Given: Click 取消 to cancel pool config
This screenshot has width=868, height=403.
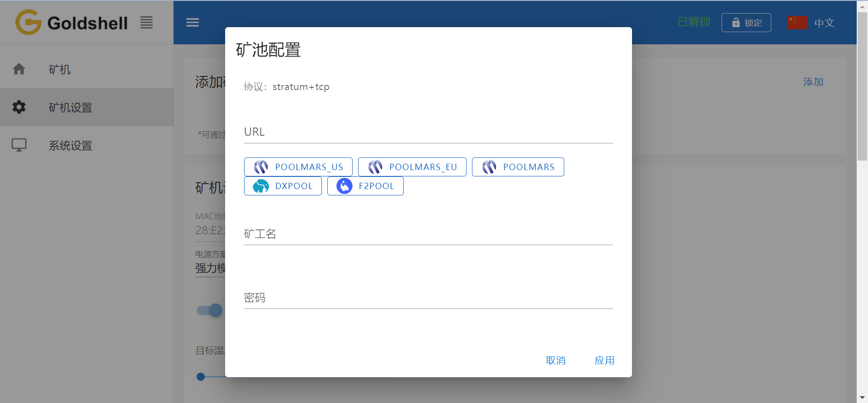Looking at the screenshot, I should [x=556, y=360].
